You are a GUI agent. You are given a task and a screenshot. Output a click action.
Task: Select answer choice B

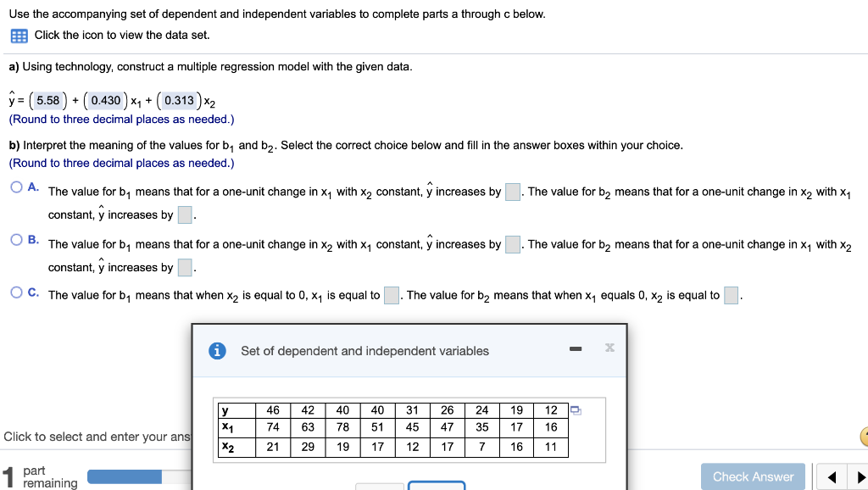pyautogui.click(x=17, y=240)
